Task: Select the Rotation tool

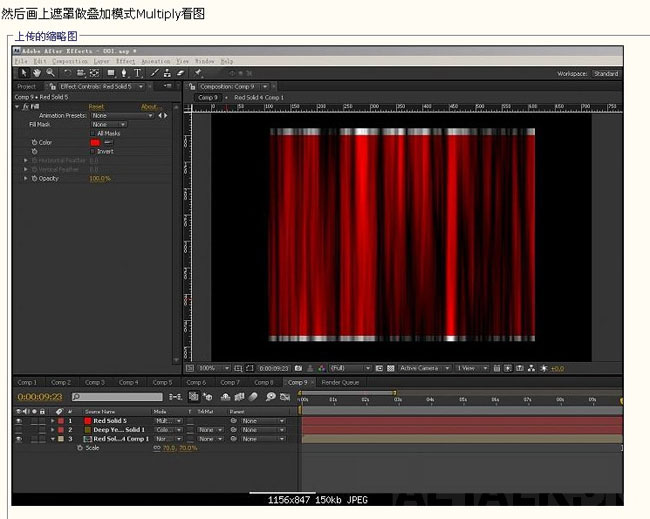Action: 68,73
